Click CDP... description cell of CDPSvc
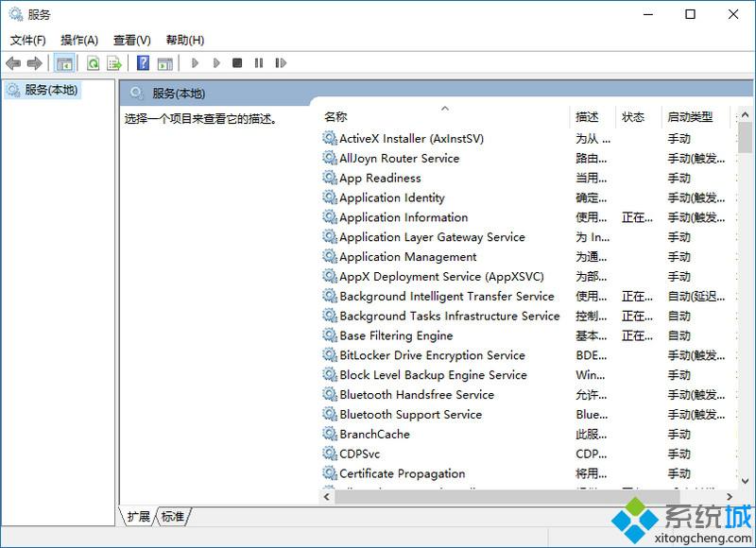 pyautogui.click(x=592, y=454)
